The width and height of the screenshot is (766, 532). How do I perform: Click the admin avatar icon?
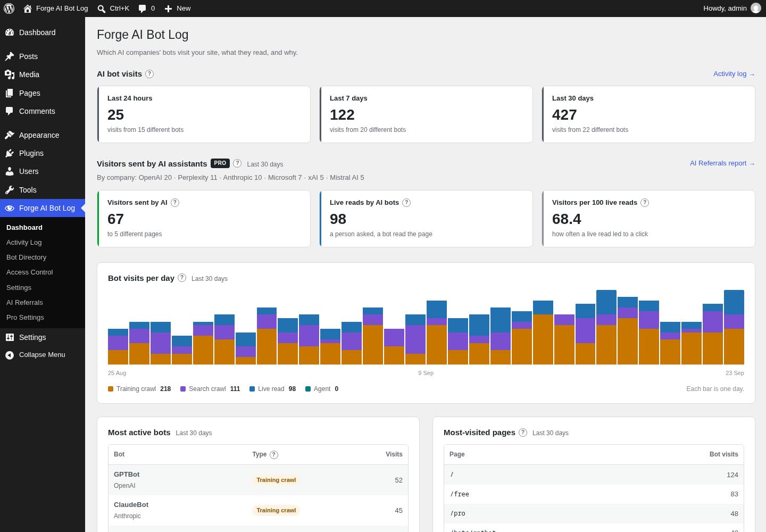click(756, 8)
